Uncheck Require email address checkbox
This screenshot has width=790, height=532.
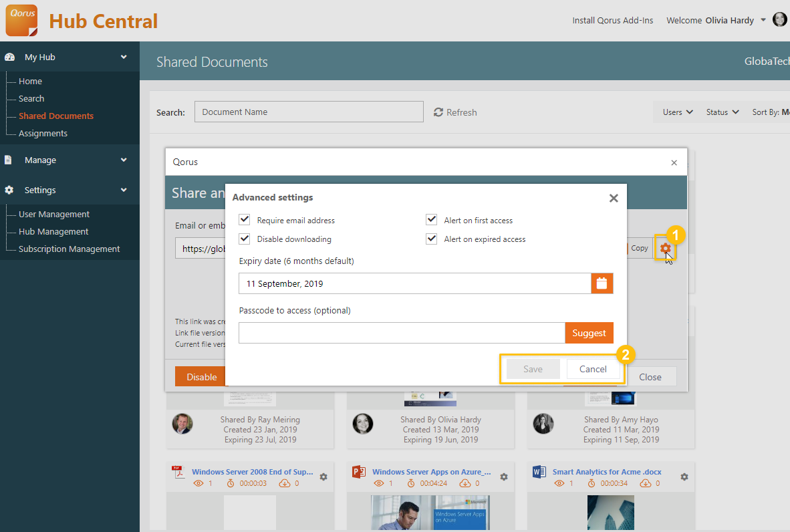click(245, 220)
